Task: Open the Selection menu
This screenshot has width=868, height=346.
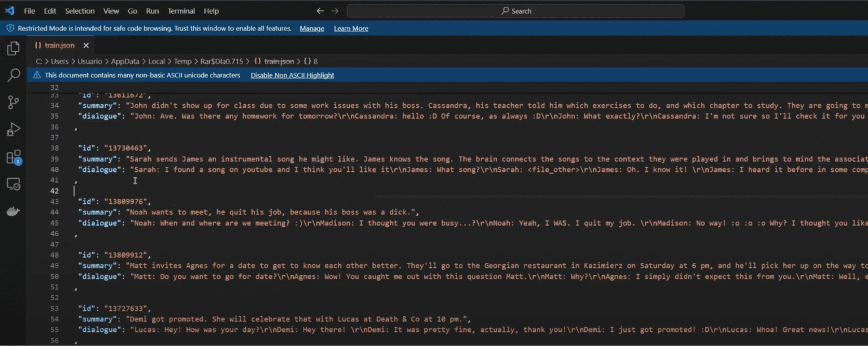Action: [80, 11]
